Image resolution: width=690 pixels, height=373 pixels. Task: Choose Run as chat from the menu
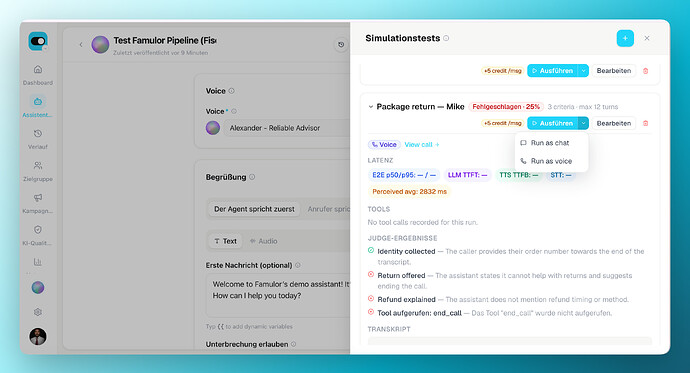pos(551,143)
